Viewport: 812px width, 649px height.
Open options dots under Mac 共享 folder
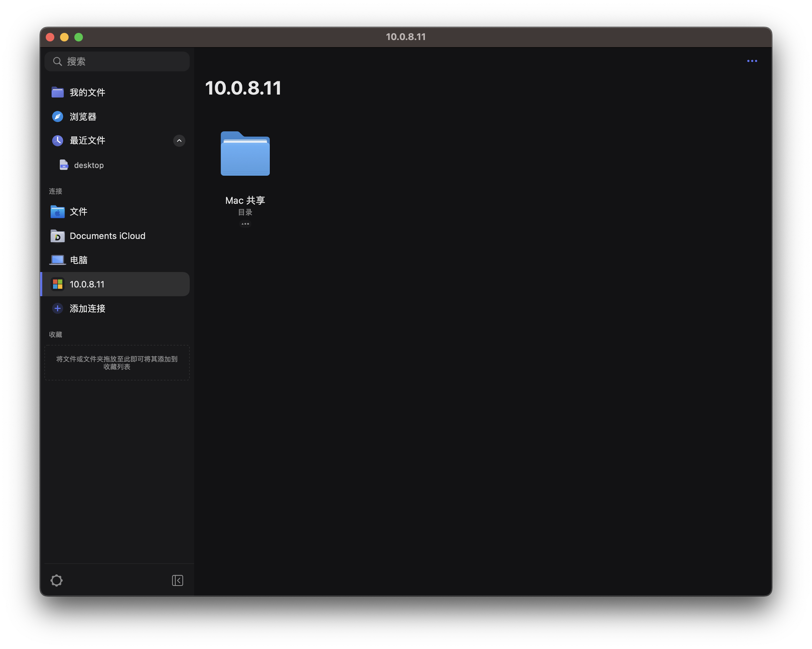(x=245, y=224)
